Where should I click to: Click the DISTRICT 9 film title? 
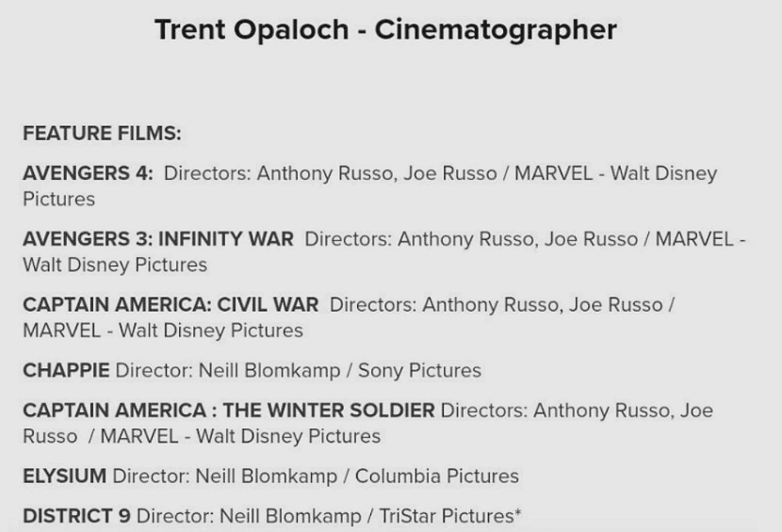(76, 516)
